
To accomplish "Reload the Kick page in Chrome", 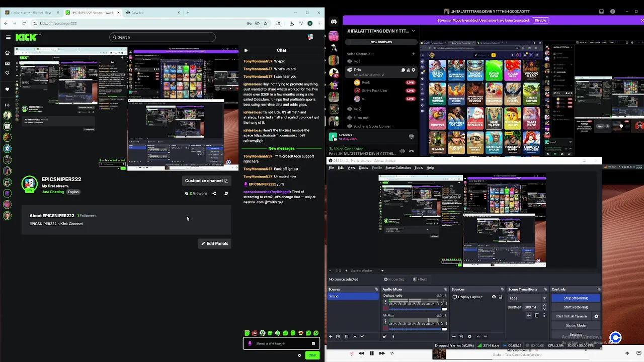I will point(24,23).
